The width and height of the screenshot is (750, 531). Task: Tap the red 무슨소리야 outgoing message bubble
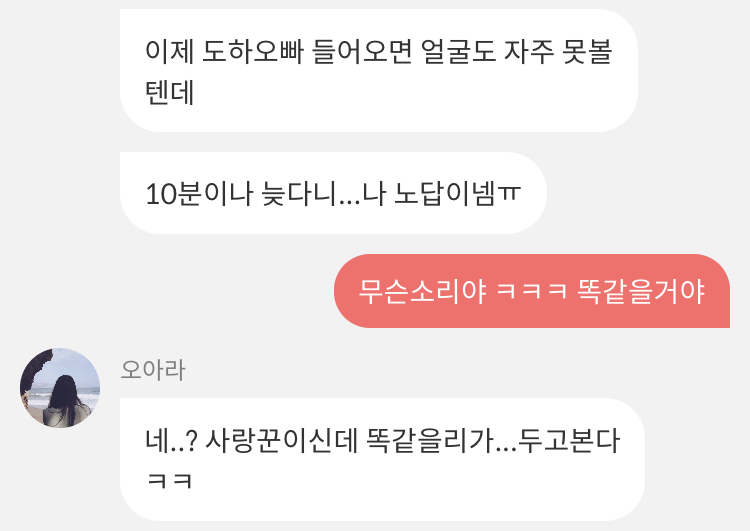532,291
